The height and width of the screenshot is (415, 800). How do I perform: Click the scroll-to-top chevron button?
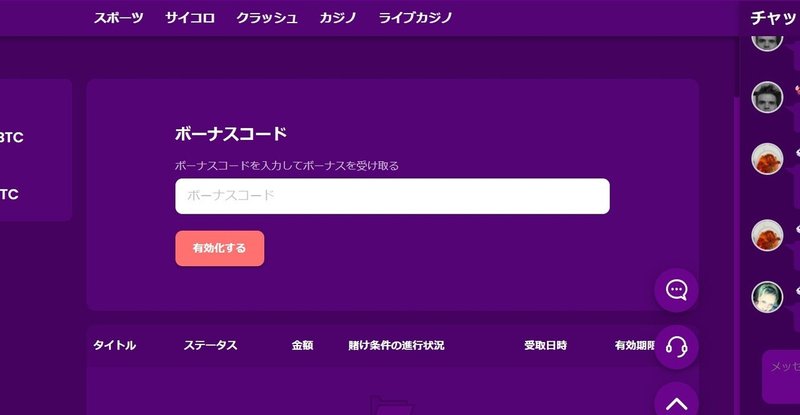(677, 401)
